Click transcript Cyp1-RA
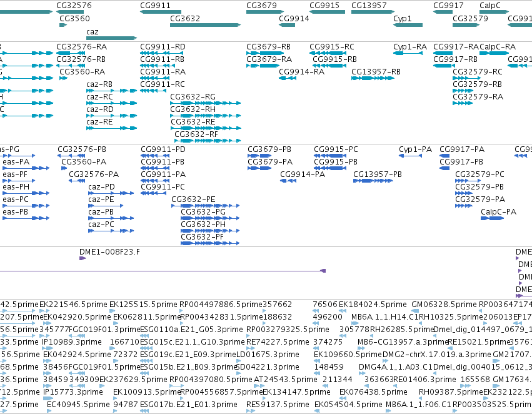 (x=410, y=46)
